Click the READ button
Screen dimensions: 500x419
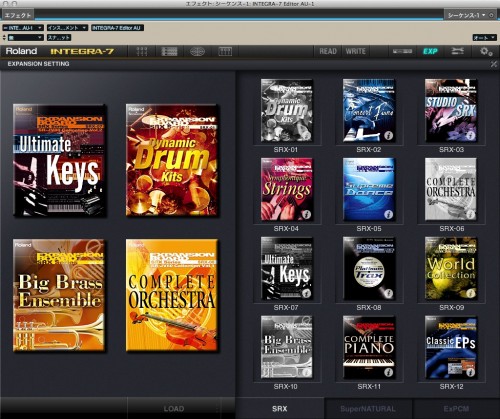(x=328, y=51)
